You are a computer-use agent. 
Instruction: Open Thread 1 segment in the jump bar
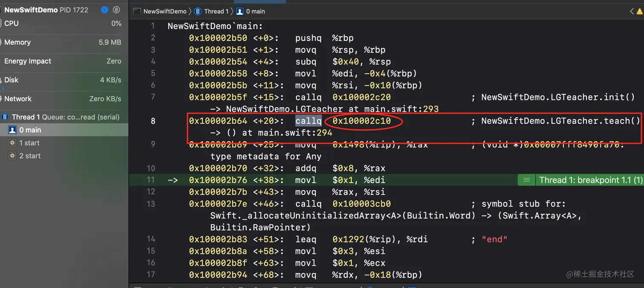click(x=212, y=12)
